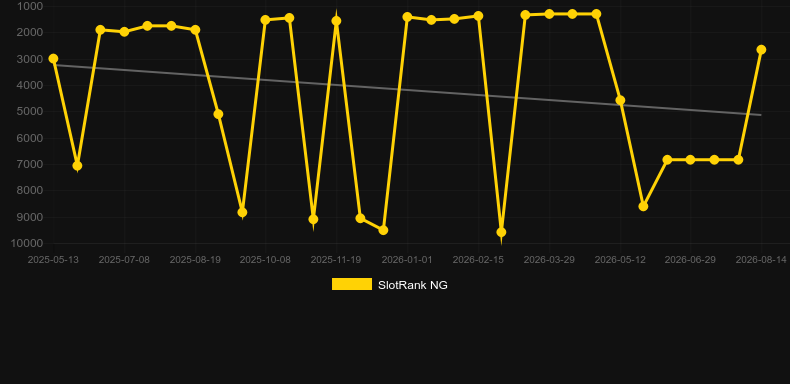Image resolution: width=790 pixels, height=384 pixels.
Task: Click the data point above 2026-03-29
Action: 549,14
